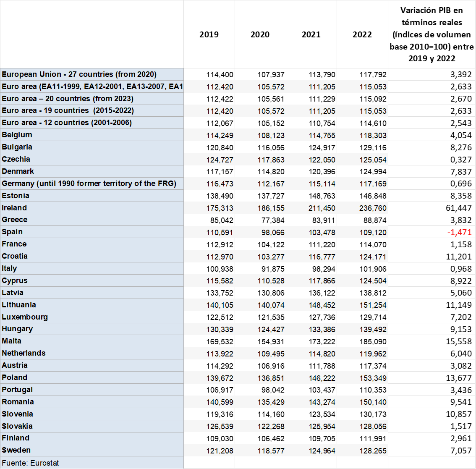Viewport: 476px width, 469px height.
Task: Click Malta's 2019 value 169,532
Action: pos(220,342)
